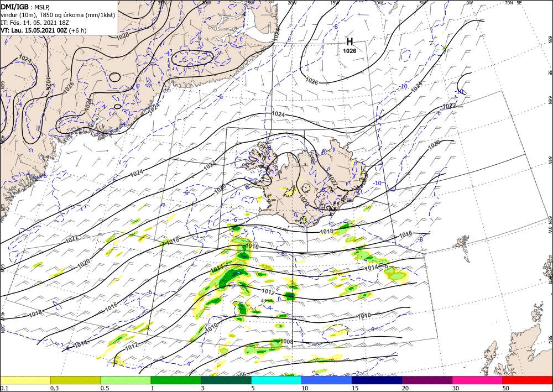Image resolution: width=553 pixels, height=392 pixels.
Task: Click the valid time line 'VT: Lau. 15.05.2021 00Z'
Action: pos(34,30)
